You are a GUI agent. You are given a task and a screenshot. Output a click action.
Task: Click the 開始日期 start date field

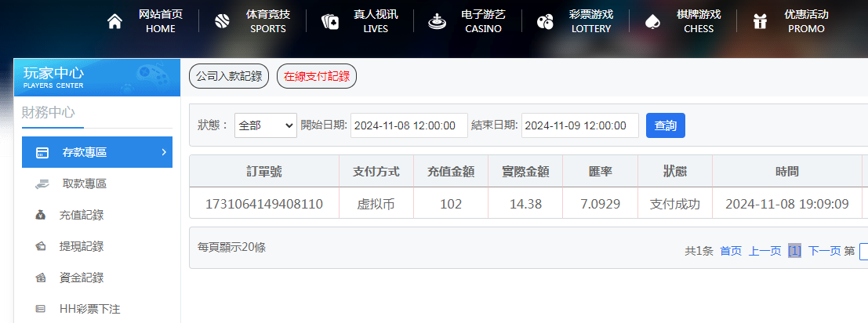click(x=409, y=125)
